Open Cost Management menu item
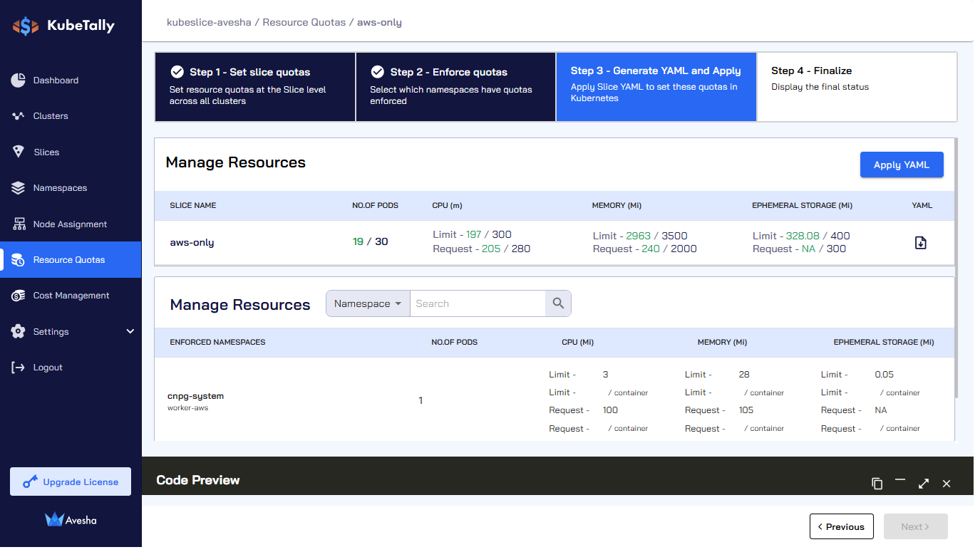The width and height of the screenshot is (980, 557). pyautogui.click(x=71, y=296)
